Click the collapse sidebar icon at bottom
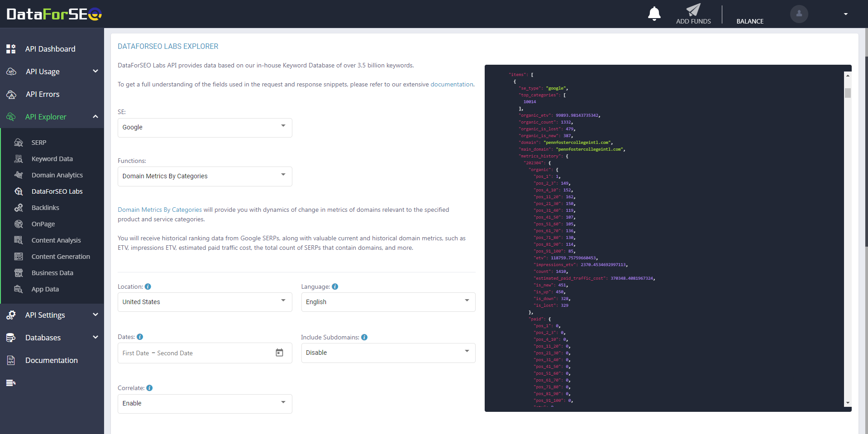 click(11, 383)
